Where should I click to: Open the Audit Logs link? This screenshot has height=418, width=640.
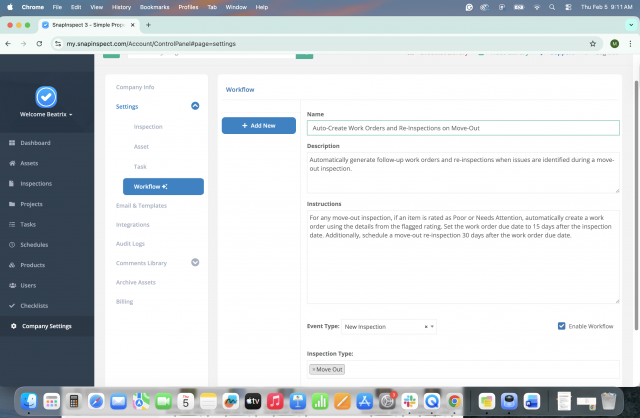point(132,243)
